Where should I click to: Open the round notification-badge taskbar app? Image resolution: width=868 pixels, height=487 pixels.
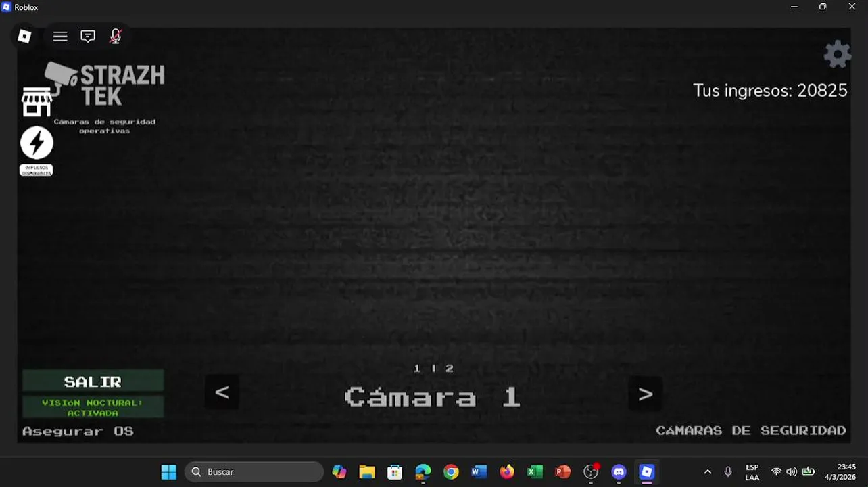click(591, 471)
